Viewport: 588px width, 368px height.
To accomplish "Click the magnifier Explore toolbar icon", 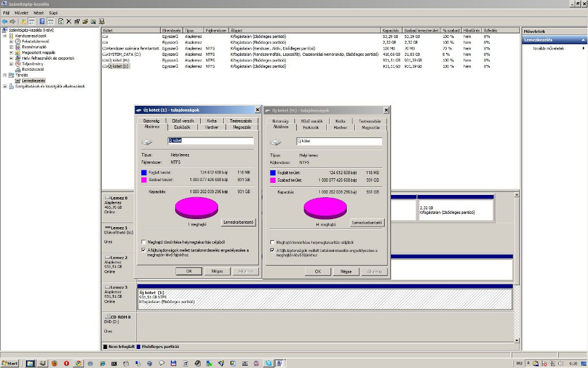I will (93, 21).
